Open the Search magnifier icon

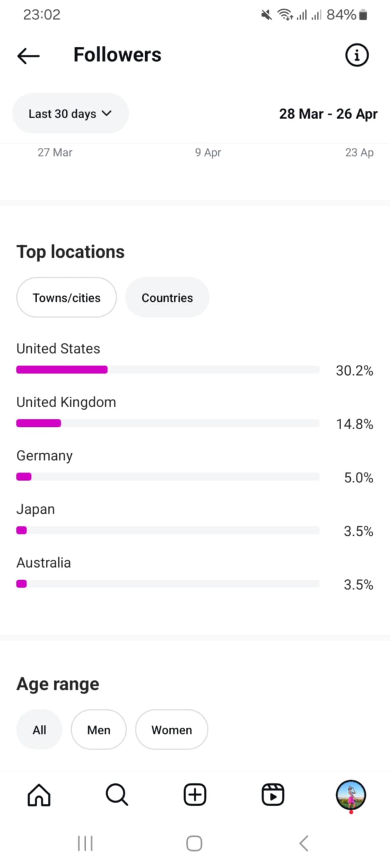(117, 795)
